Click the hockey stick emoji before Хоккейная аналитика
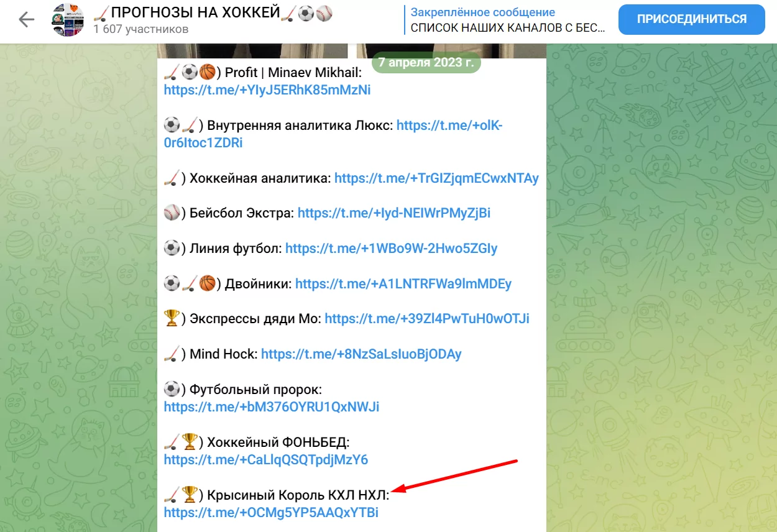 (172, 178)
